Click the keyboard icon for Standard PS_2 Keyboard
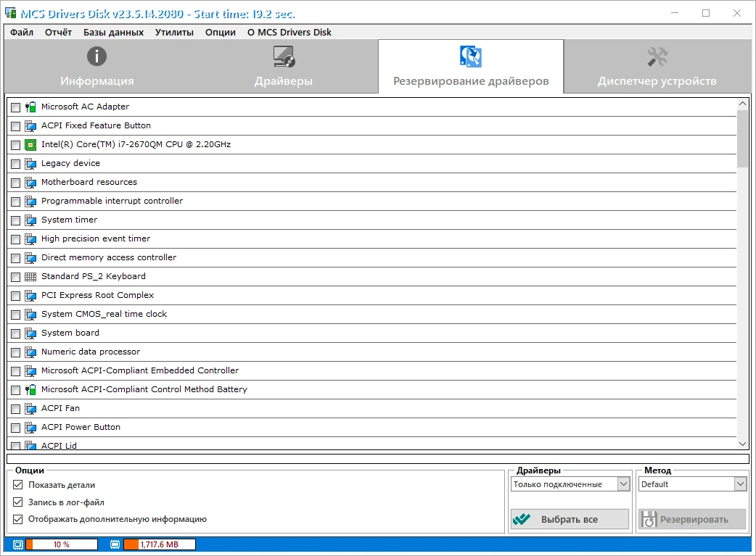The image size is (756, 556). [x=30, y=277]
